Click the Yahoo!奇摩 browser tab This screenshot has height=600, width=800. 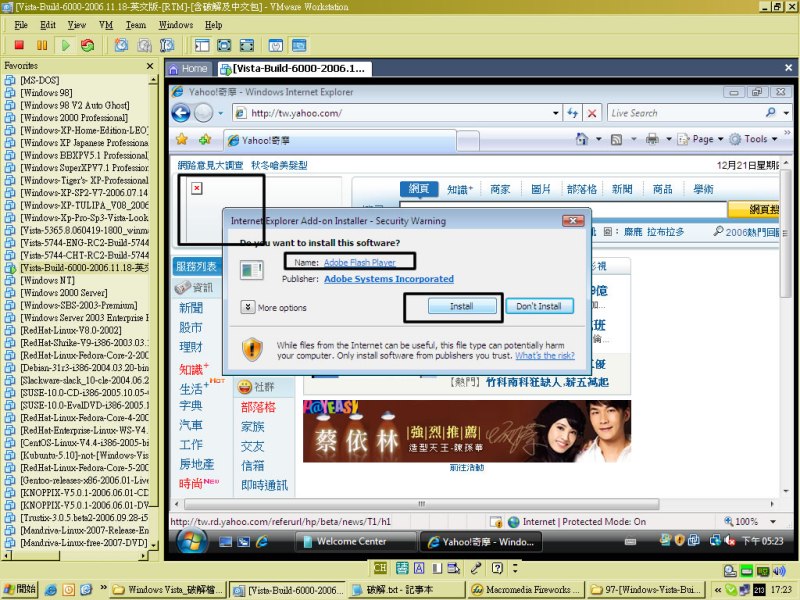coord(339,140)
